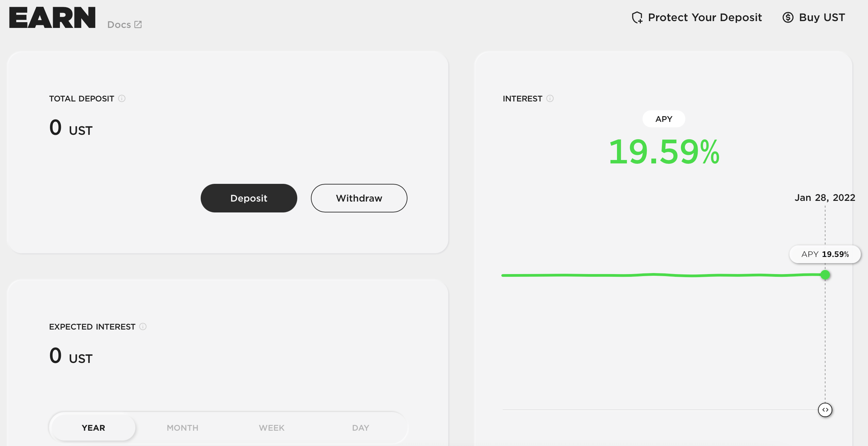Open Docs via the external link icon

[138, 24]
